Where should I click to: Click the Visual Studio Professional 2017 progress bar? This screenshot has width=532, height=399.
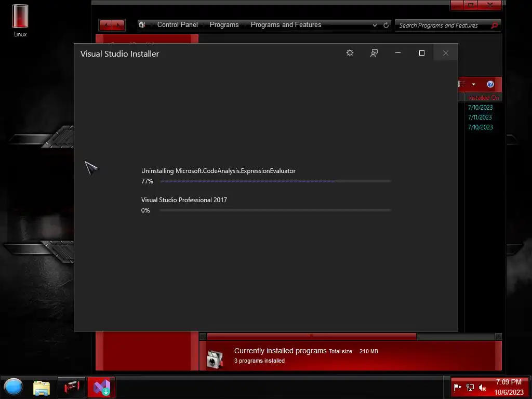click(275, 210)
